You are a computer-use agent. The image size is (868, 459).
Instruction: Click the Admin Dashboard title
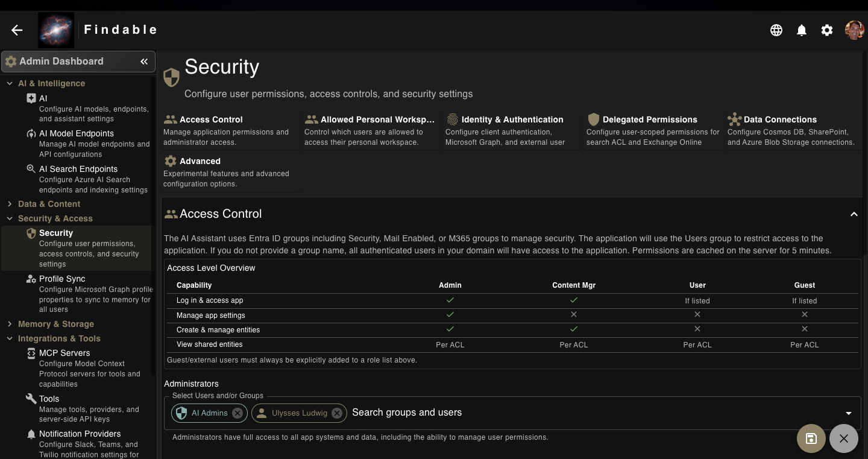[61, 62]
